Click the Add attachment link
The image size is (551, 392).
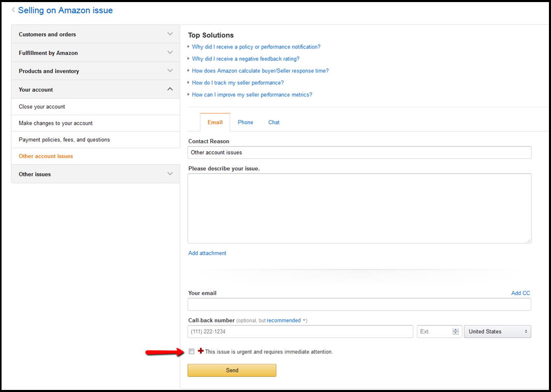click(207, 253)
